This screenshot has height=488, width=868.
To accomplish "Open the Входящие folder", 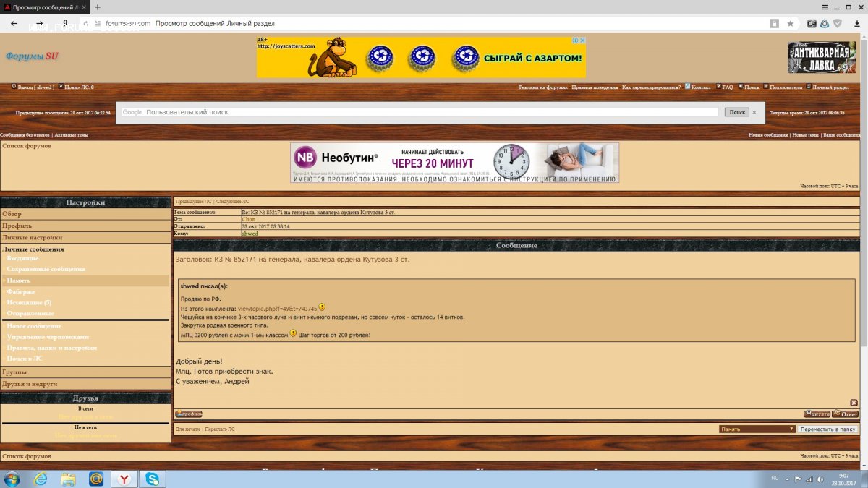I will pyautogui.click(x=22, y=258).
